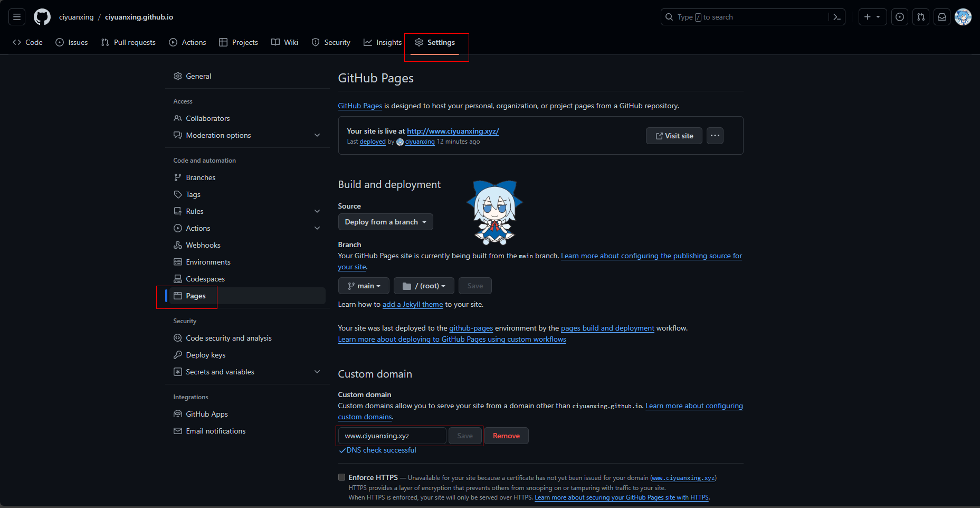Open the add a Jekyll theme link

(x=413, y=304)
